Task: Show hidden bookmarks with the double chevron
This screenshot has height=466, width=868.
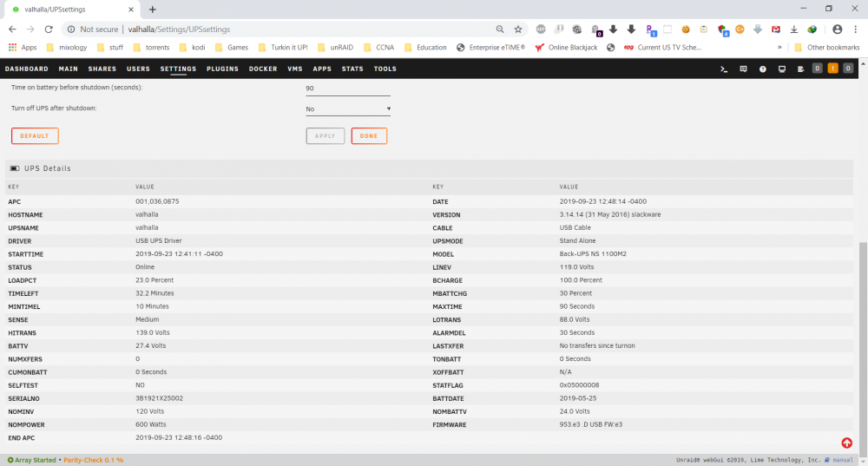Action: (779, 48)
